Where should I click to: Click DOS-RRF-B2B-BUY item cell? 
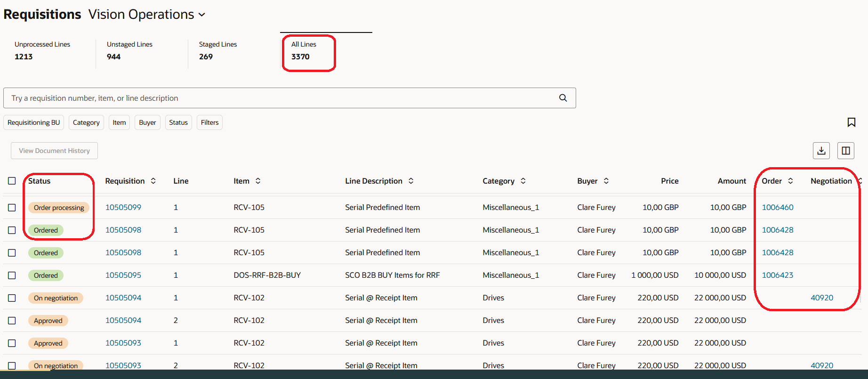(267, 275)
